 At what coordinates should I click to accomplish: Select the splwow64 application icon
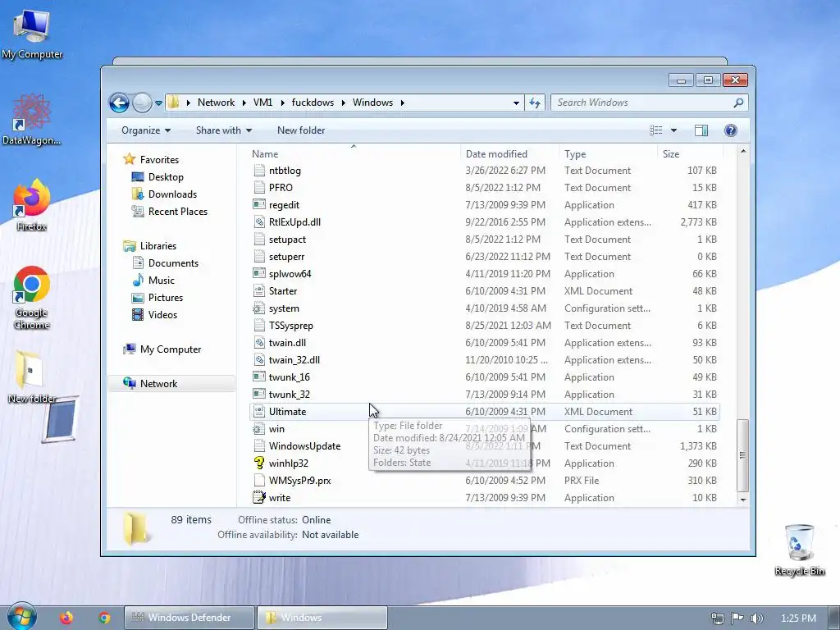pyautogui.click(x=259, y=274)
